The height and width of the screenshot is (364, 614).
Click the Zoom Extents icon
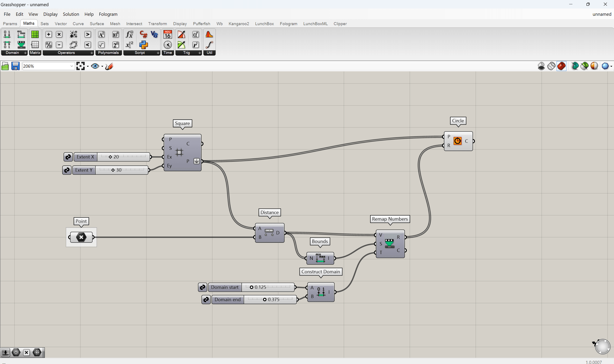pos(80,66)
